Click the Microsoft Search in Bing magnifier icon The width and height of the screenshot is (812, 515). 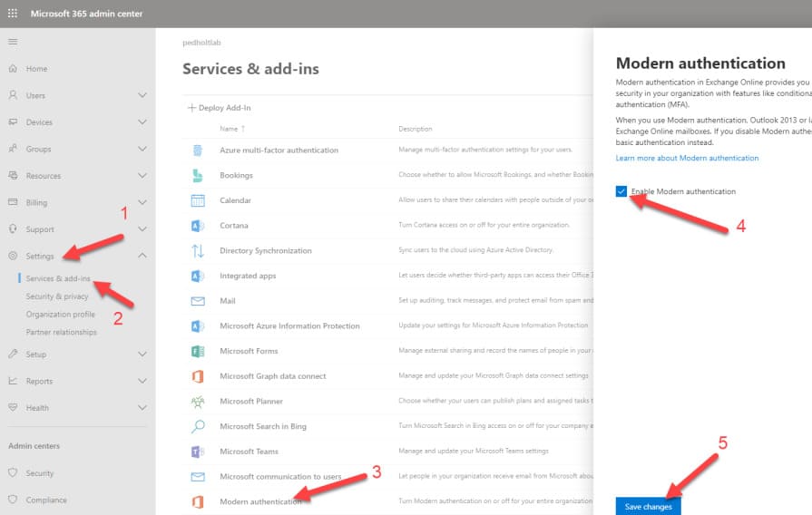[198, 426]
